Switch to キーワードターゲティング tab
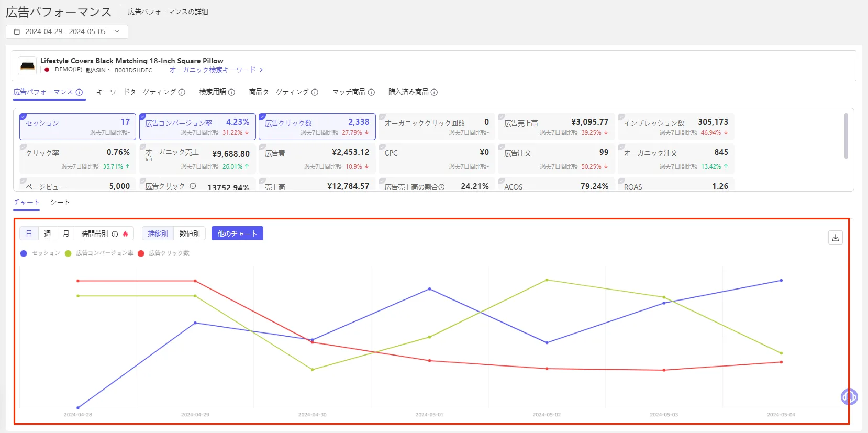Viewport: 868px width, 433px height. coord(136,92)
